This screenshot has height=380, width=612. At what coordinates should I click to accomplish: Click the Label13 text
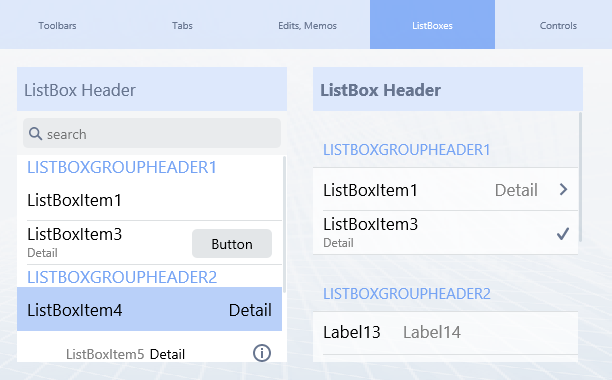pos(352,332)
